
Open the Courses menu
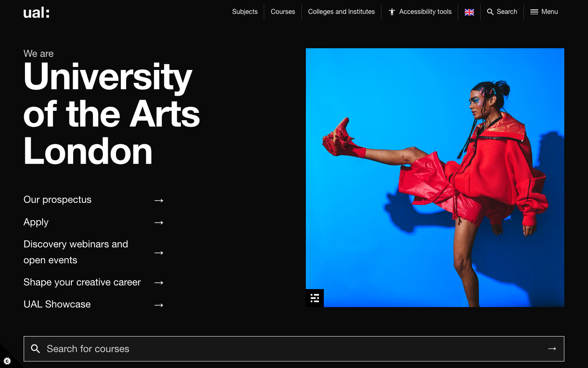pos(283,12)
